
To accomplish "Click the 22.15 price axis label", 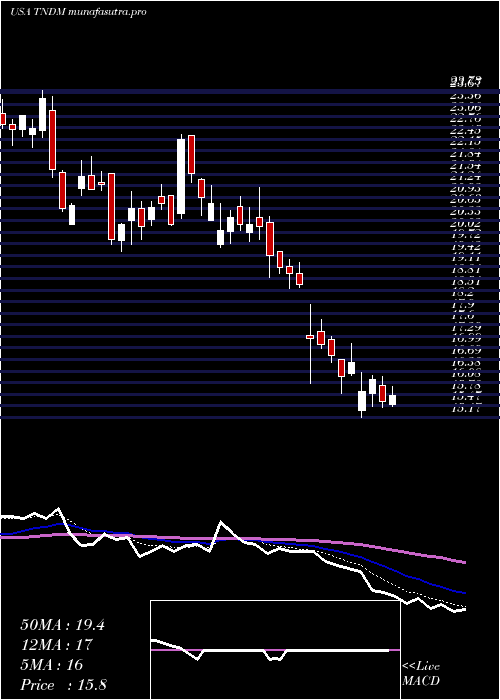I will (466, 142).
